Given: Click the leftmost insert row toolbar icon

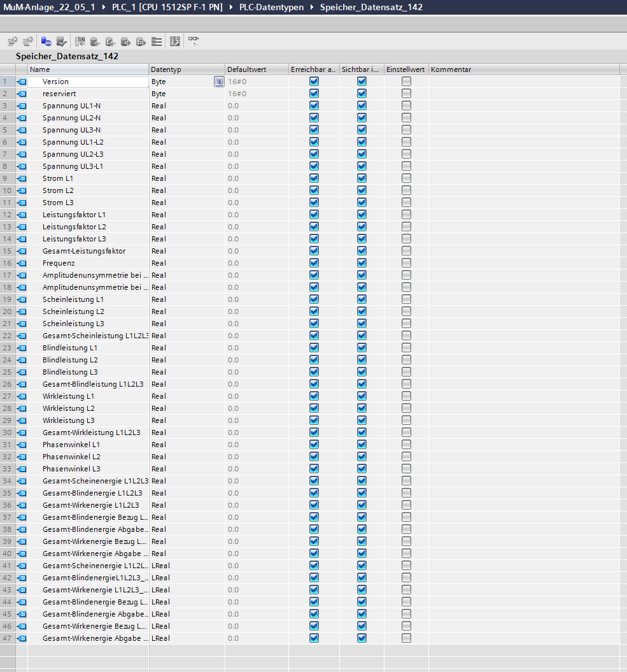Looking at the screenshot, I should (x=12, y=41).
